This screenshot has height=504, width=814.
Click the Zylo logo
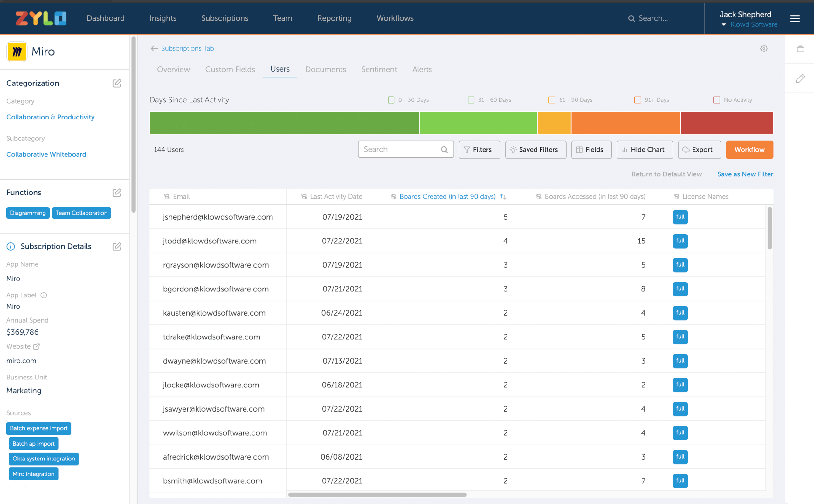click(x=41, y=18)
